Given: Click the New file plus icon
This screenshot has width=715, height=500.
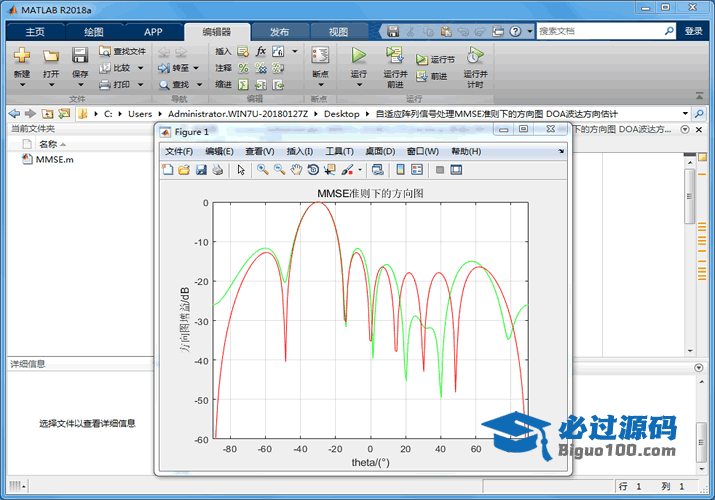Looking at the screenshot, I should click(21, 56).
